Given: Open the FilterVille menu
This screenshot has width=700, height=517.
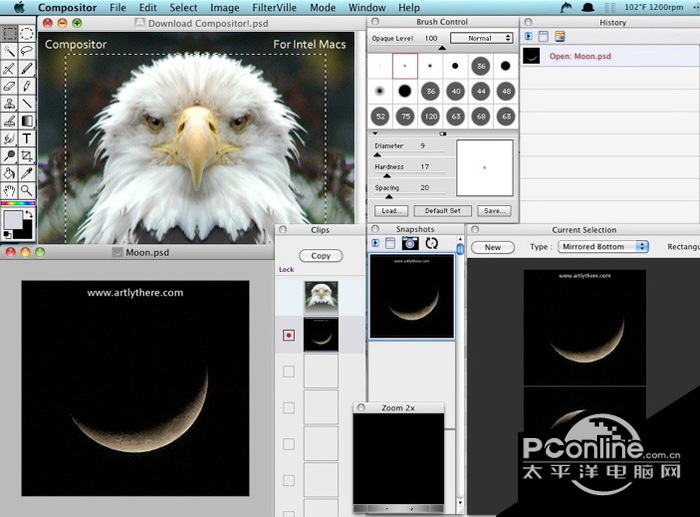Looking at the screenshot, I should click(x=275, y=7).
